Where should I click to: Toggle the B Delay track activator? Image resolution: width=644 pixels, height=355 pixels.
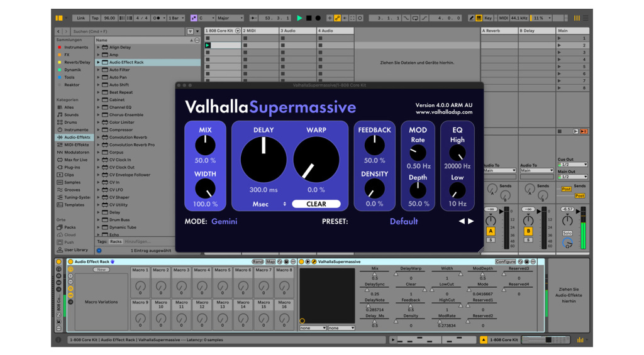(528, 231)
